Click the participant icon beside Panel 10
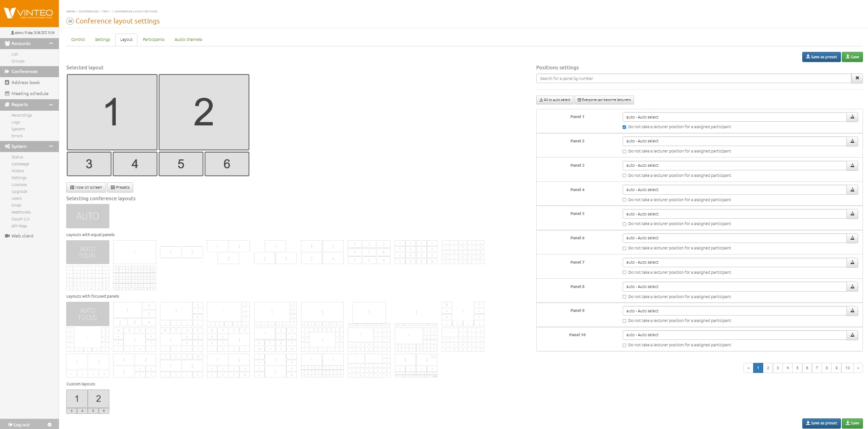The image size is (868, 429). point(852,335)
